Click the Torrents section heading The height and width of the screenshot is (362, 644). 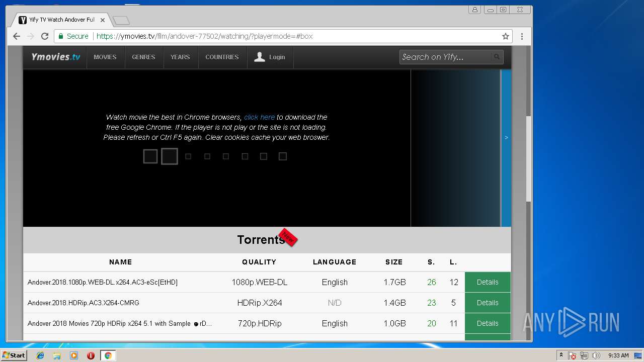[x=261, y=240]
